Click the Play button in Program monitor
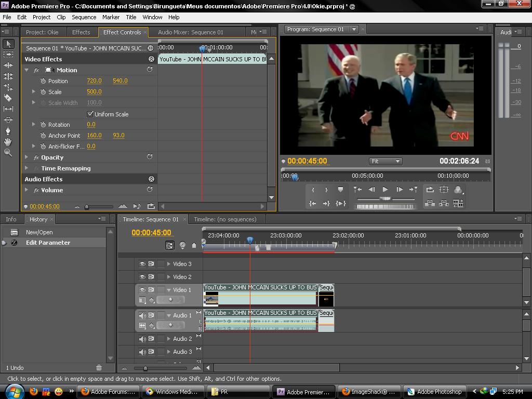The width and height of the screenshot is (532, 399). [x=385, y=189]
